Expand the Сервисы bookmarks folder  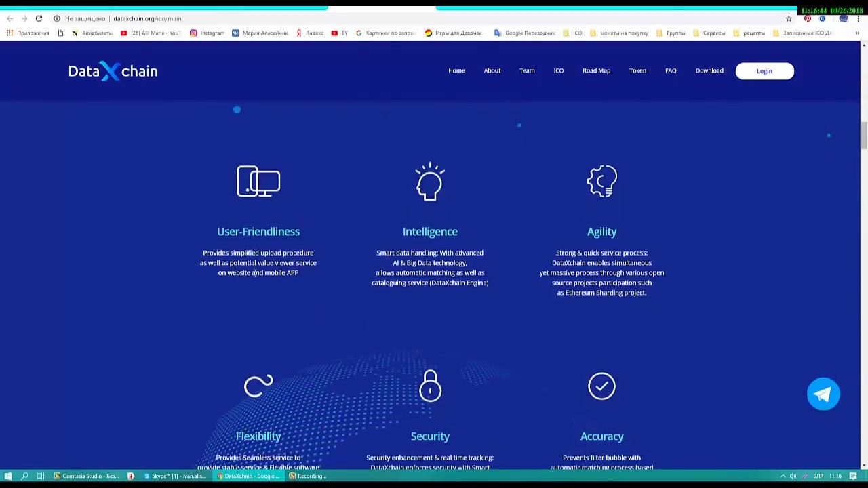pyautogui.click(x=709, y=33)
